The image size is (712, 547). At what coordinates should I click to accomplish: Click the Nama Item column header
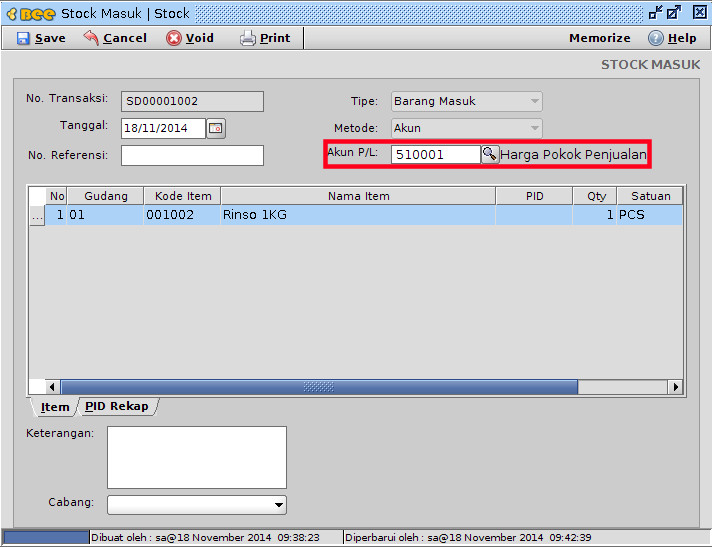tap(358, 196)
